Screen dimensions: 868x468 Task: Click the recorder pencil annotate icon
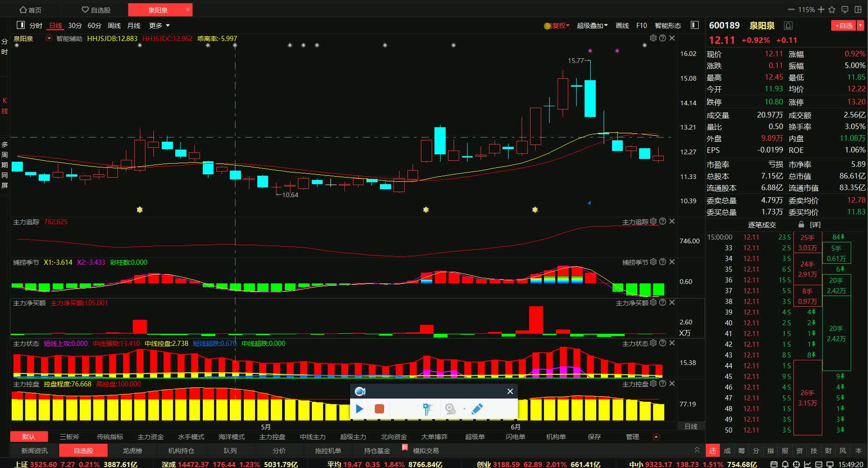point(477,409)
